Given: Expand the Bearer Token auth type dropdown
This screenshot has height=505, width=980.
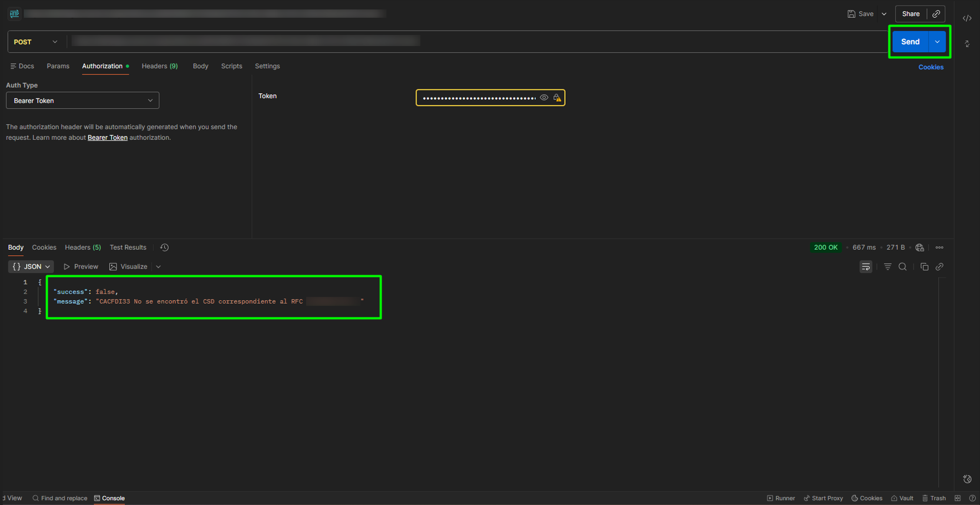Looking at the screenshot, I should tap(83, 100).
